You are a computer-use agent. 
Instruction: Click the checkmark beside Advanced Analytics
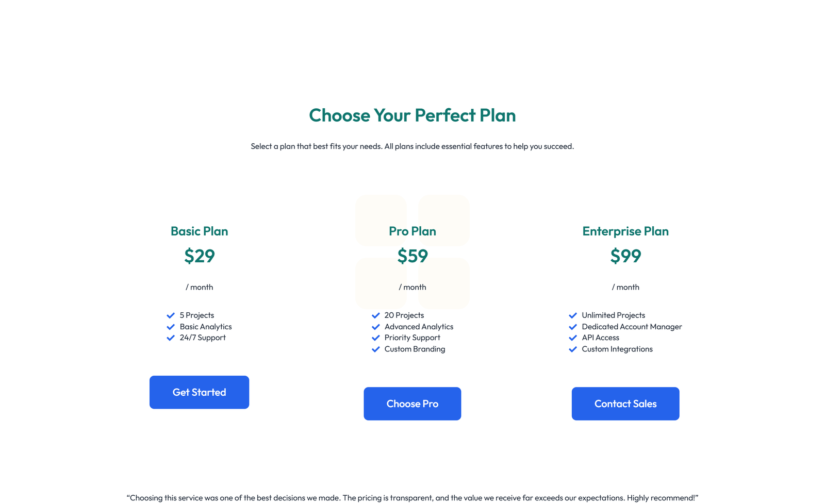point(375,326)
